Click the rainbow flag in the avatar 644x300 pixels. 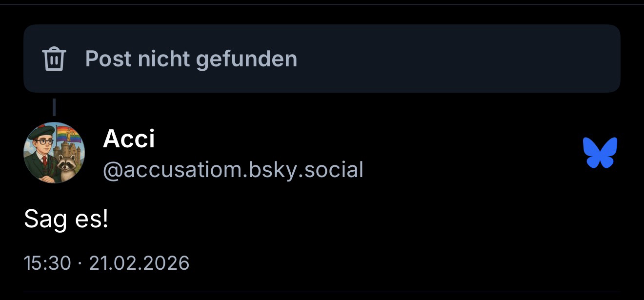68,135
